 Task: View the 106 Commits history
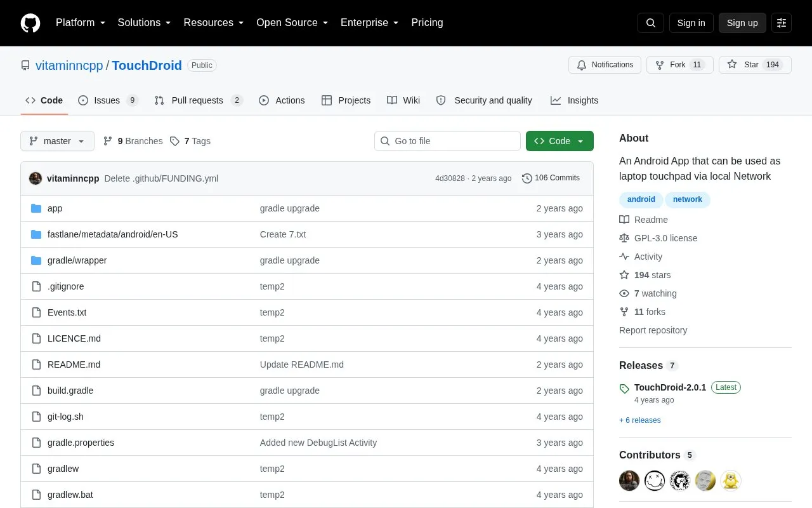pos(551,178)
